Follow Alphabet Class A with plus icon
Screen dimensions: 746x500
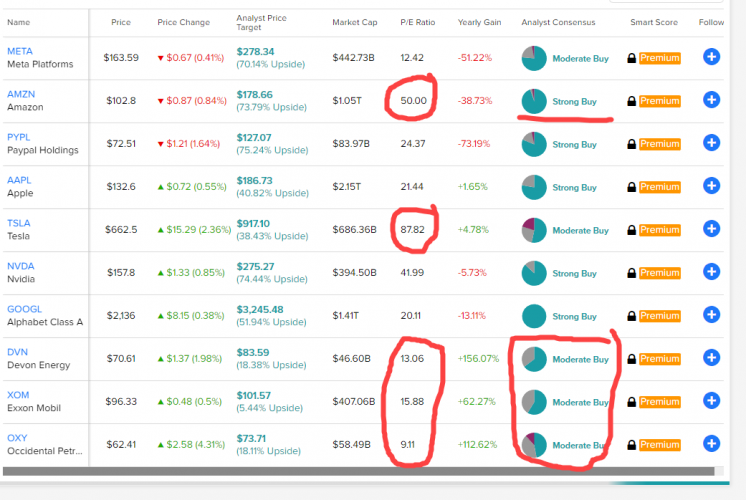[x=711, y=315]
